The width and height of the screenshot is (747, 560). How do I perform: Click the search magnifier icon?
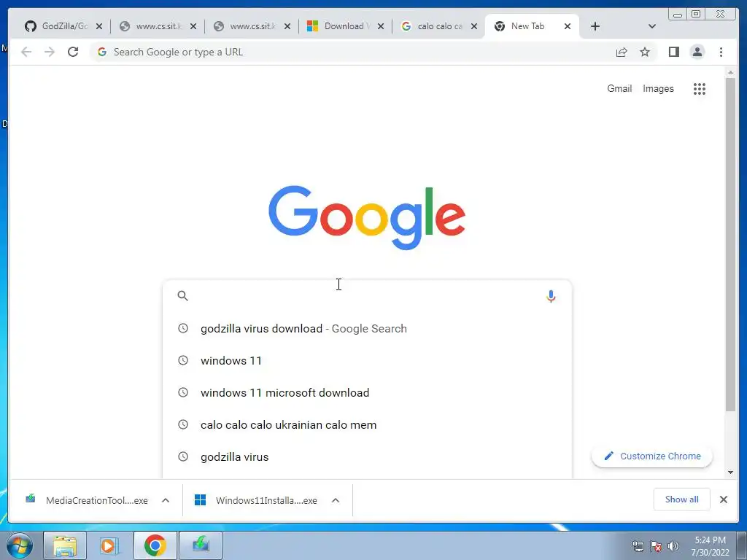(x=182, y=296)
